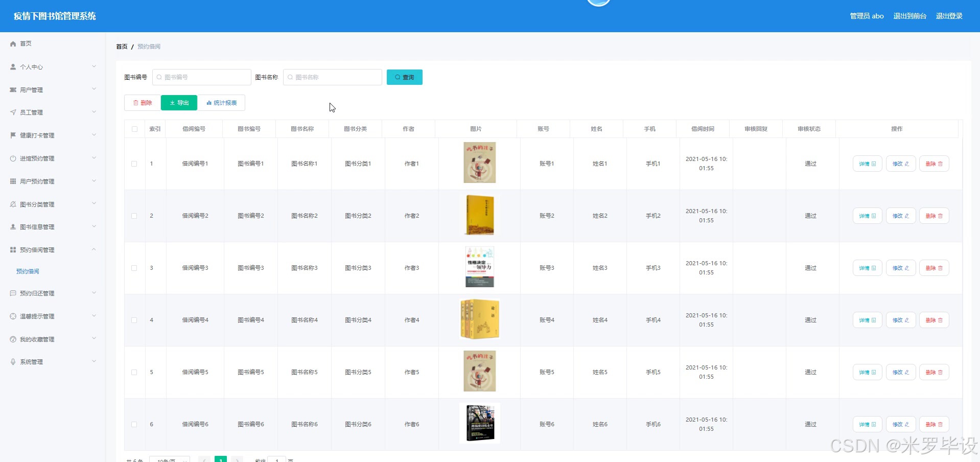980x462 pixels.
Task: Click the 查询 search button
Action: pyautogui.click(x=404, y=77)
